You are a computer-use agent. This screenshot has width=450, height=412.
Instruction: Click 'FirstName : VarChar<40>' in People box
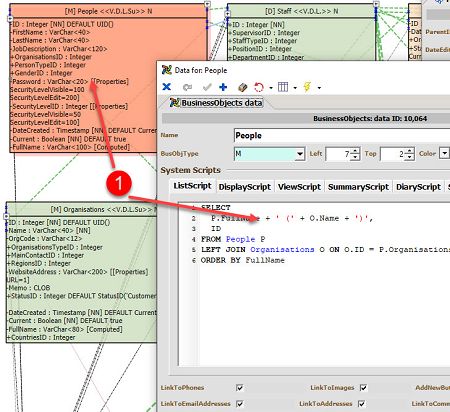pos(51,32)
